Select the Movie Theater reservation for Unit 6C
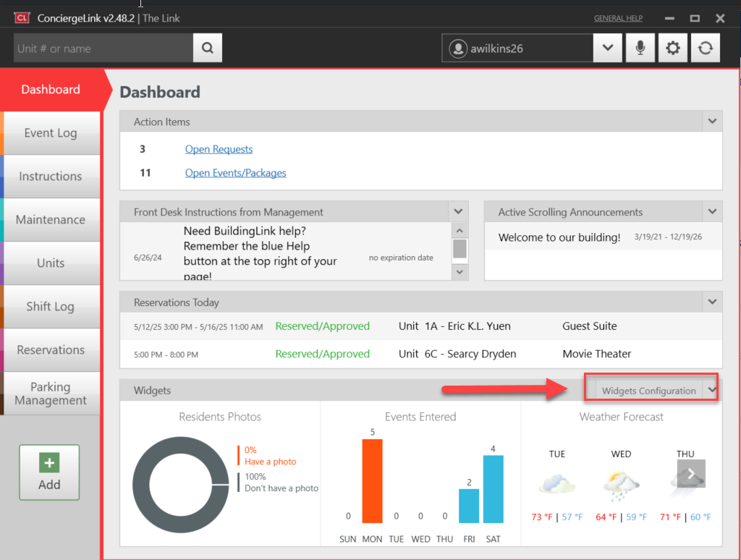The height and width of the screenshot is (560, 741). coord(421,354)
